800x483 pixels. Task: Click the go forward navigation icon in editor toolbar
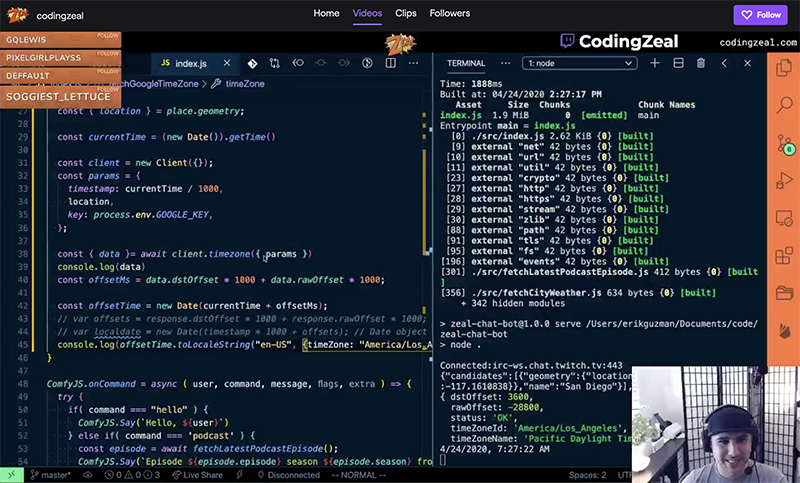pyautogui.click(x=344, y=63)
